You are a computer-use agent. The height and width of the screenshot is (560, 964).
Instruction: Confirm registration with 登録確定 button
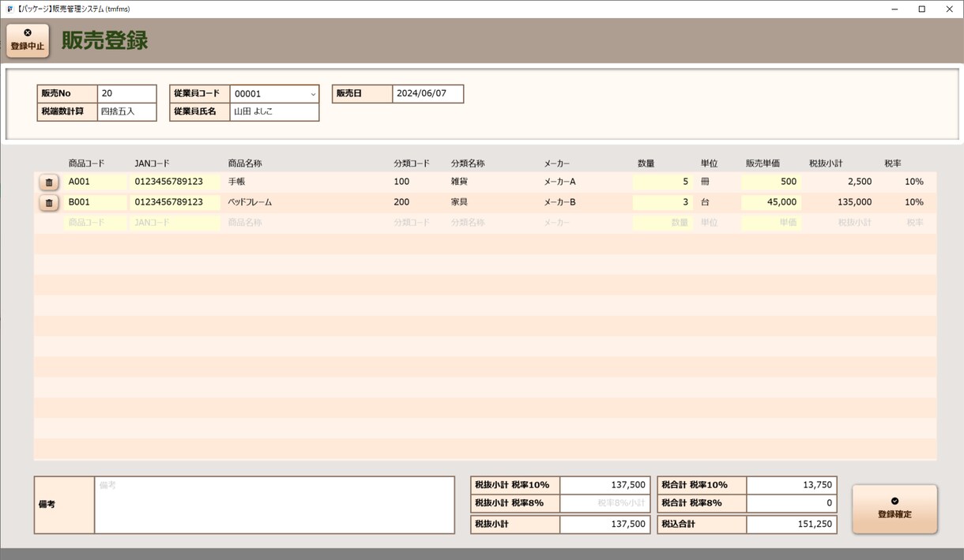point(894,509)
